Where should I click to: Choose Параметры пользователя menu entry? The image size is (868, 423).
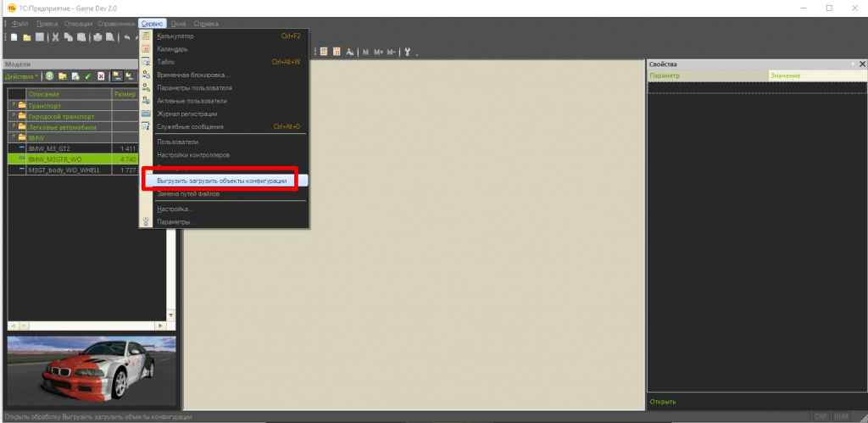coord(224,88)
